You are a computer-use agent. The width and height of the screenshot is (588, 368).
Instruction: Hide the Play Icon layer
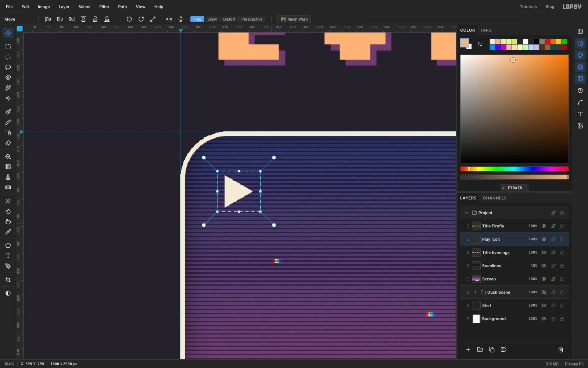[544, 239]
